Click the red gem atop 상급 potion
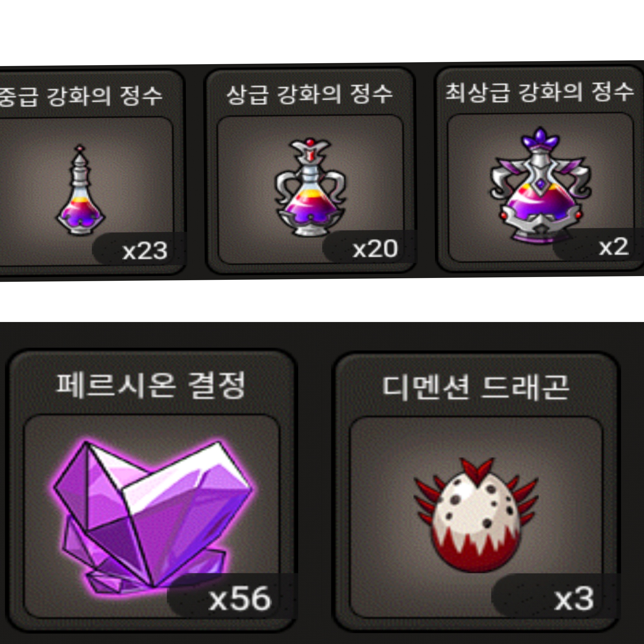The width and height of the screenshot is (644, 644). tap(310, 142)
